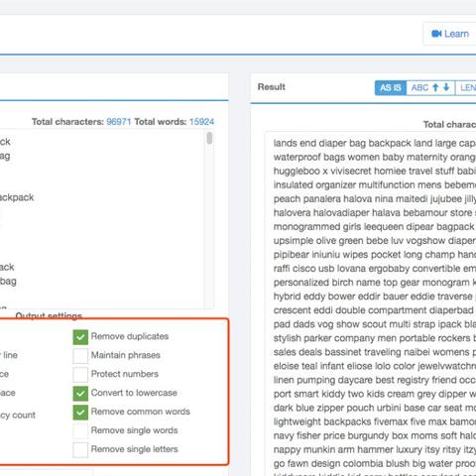476x476 pixels.
Task: Click the ABC down arrow sort icon
Action: pos(446,87)
